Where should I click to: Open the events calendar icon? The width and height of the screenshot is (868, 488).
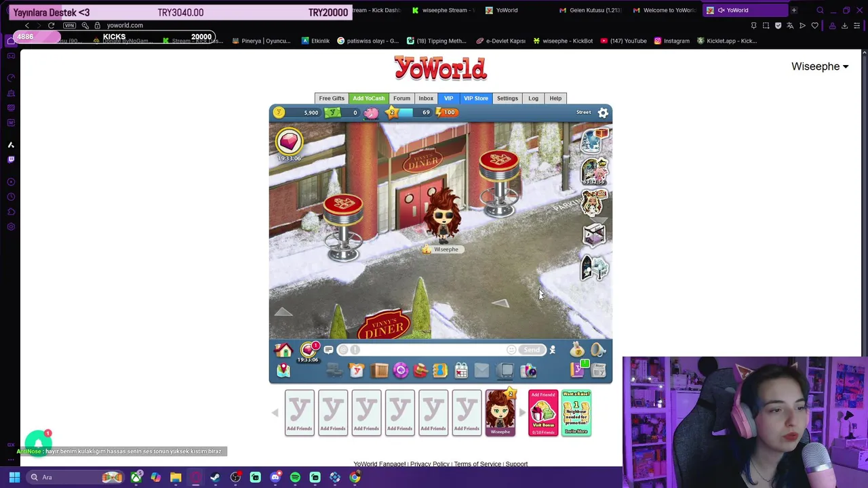click(461, 371)
